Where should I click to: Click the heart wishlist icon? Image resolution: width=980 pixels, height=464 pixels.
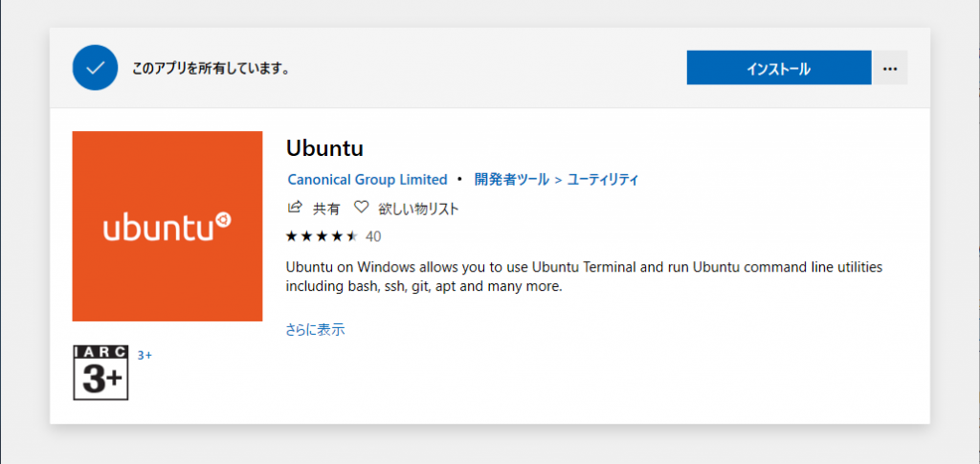tap(361, 208)
